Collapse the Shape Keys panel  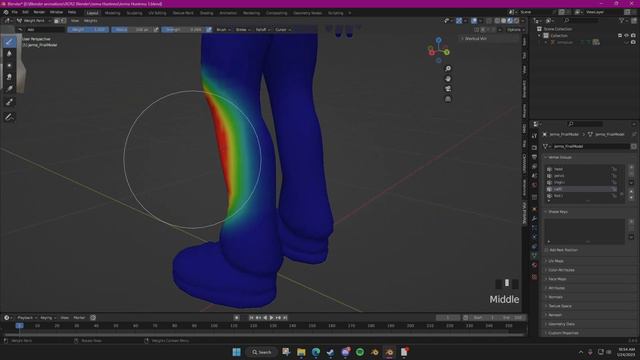(x=558, y=211)
